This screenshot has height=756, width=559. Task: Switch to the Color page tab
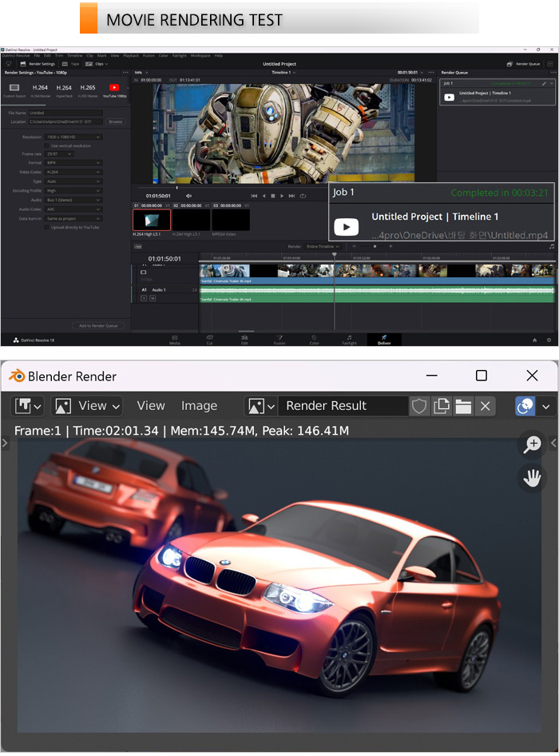[314, 340]
